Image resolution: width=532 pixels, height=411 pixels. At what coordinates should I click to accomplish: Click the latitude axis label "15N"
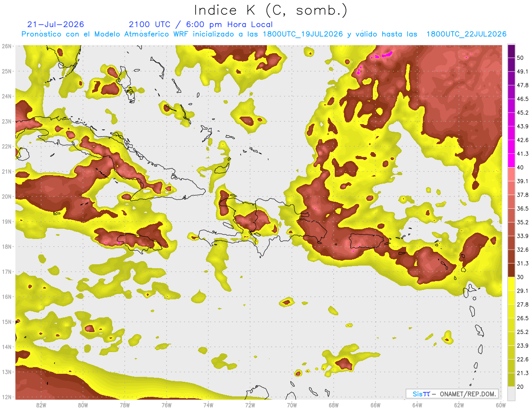[x=7, y=321]
